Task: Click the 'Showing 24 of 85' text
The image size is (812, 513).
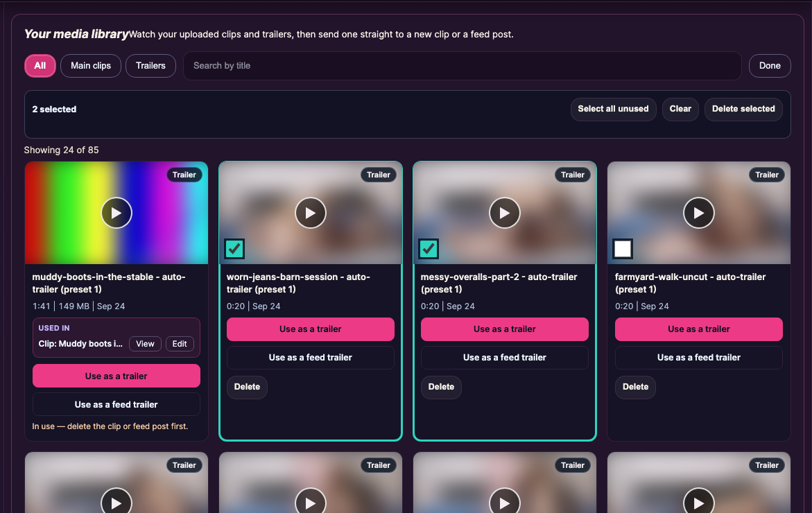Action: [61, 150]
